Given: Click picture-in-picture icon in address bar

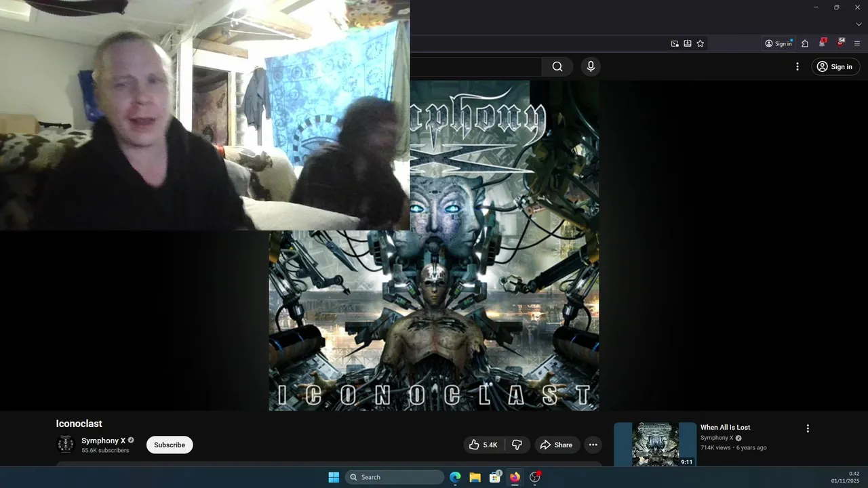Looking at the screenshot, I should 675,43.
